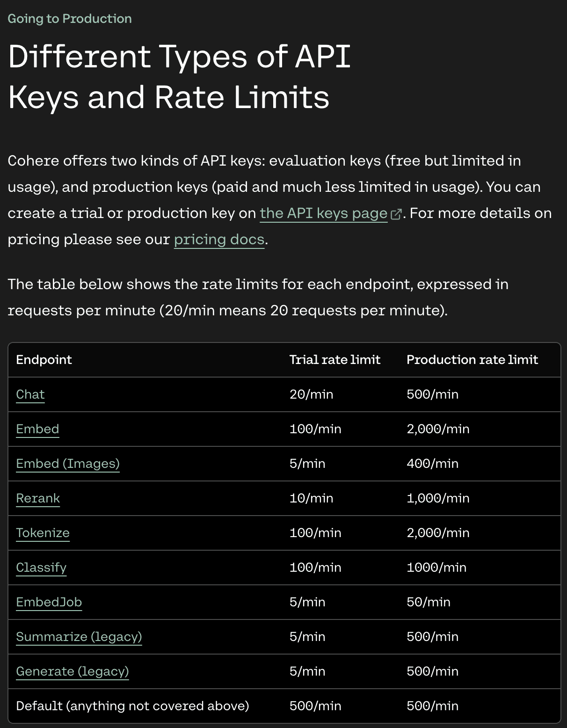Open the Embed (Images) endpoint link
The image size is (567, 728).
[x=67, y=464]
